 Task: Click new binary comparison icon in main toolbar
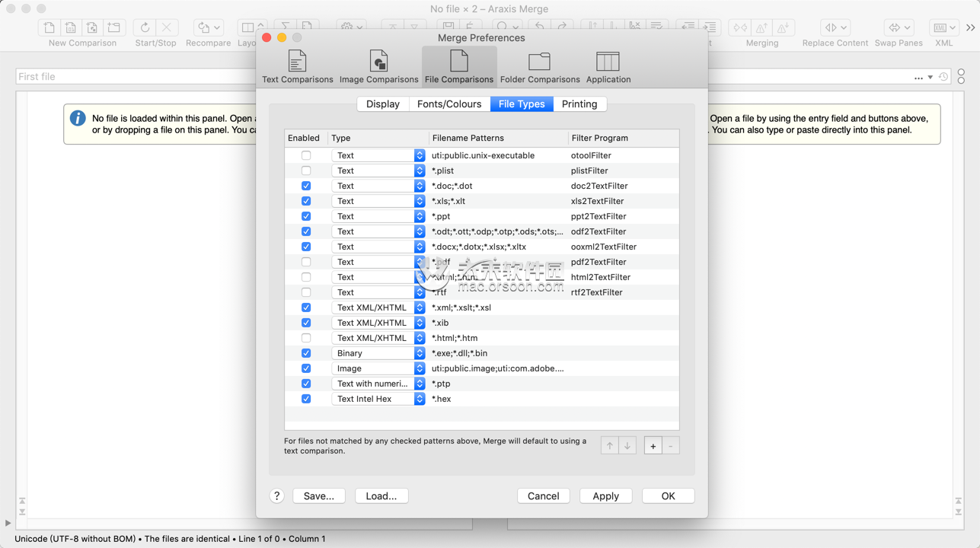pos(71,27)
